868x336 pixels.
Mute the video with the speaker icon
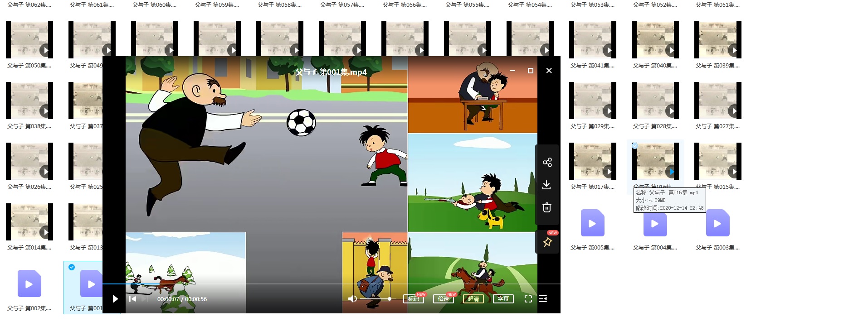click(352, 299)
